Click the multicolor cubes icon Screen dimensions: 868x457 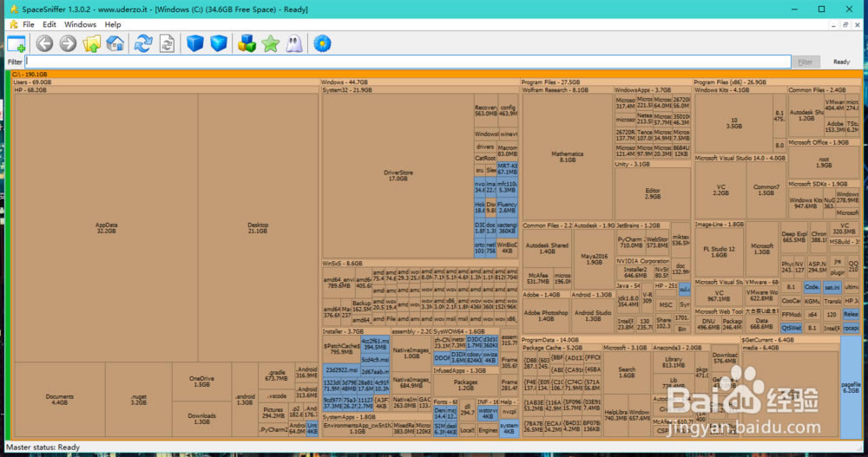coord(247,43)
